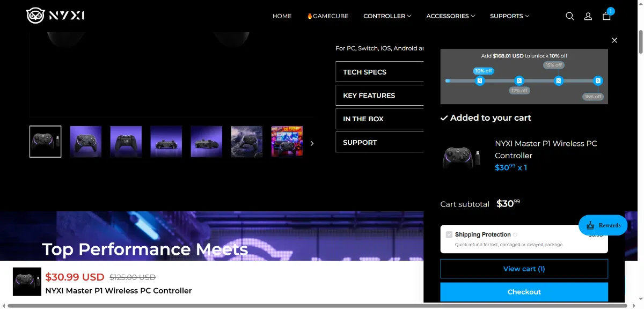Go to the HOME menu item

[x=282, y=16]
